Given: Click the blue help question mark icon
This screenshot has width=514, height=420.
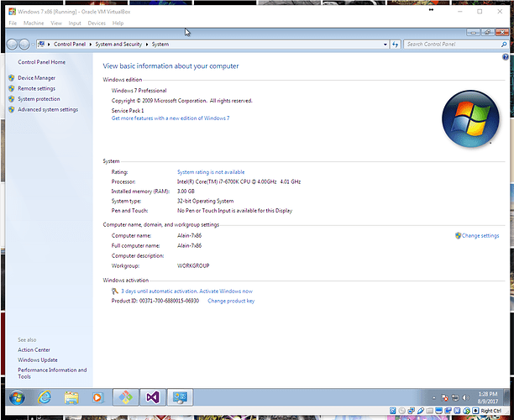Looking at the screenshot, I should tap(505, 57).
